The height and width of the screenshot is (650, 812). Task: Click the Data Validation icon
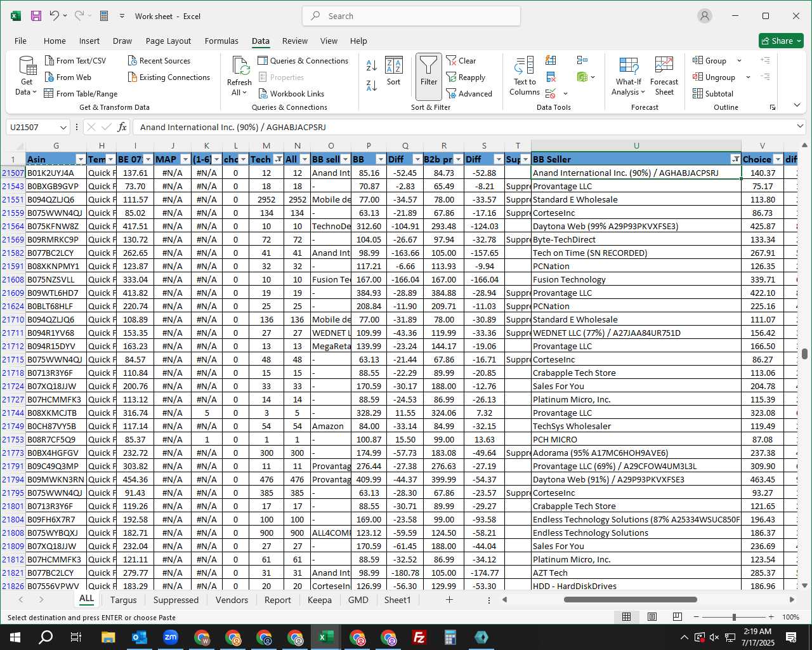point(551,94)
